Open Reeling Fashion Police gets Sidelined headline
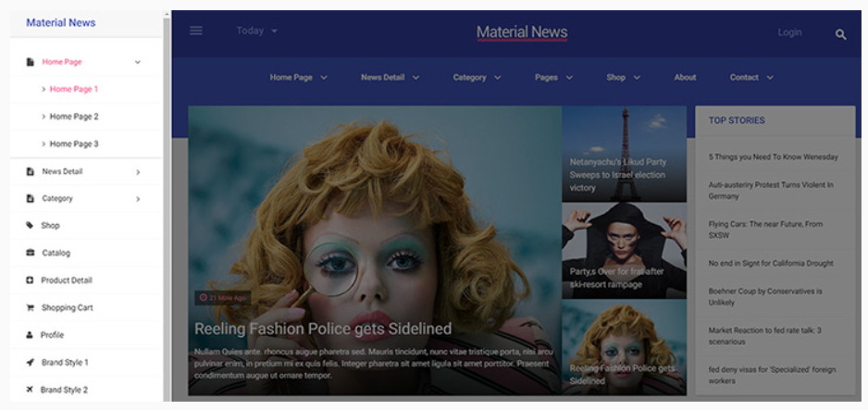 pyautogui.click(x=323, y=329)
